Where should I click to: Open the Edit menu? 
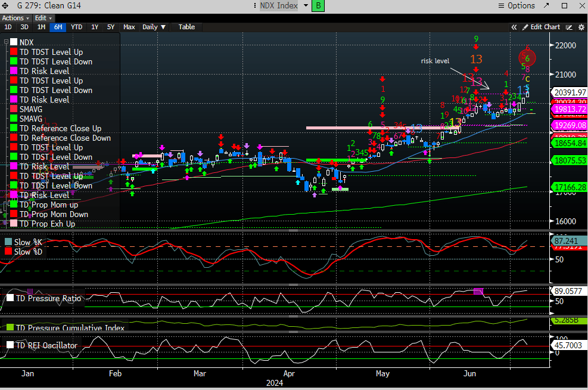coord(43,18)
